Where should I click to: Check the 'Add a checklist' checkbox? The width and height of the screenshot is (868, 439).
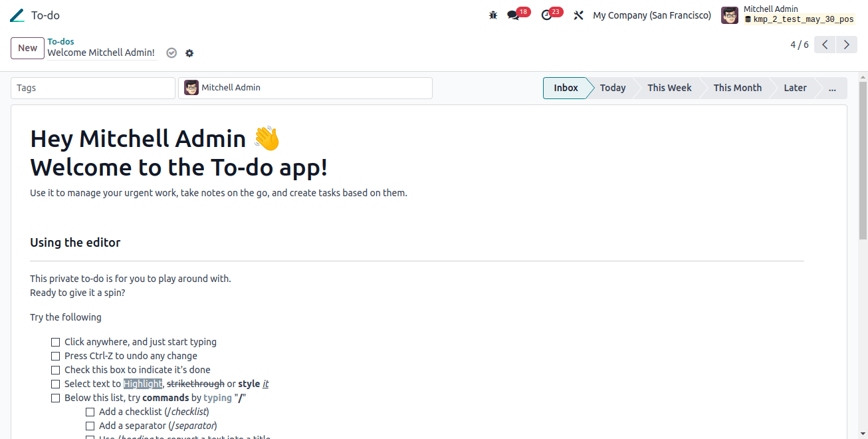coord(90,412)
